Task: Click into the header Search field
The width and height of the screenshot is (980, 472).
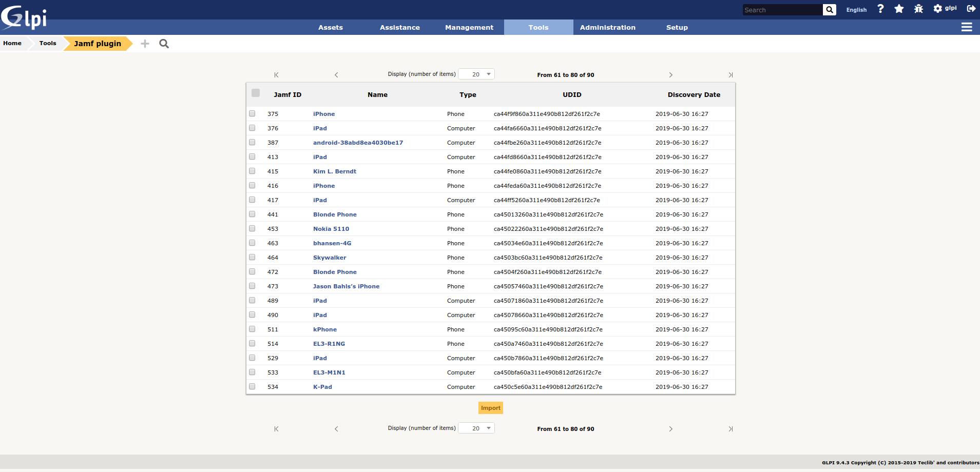Action: click(x=782, y=10)
